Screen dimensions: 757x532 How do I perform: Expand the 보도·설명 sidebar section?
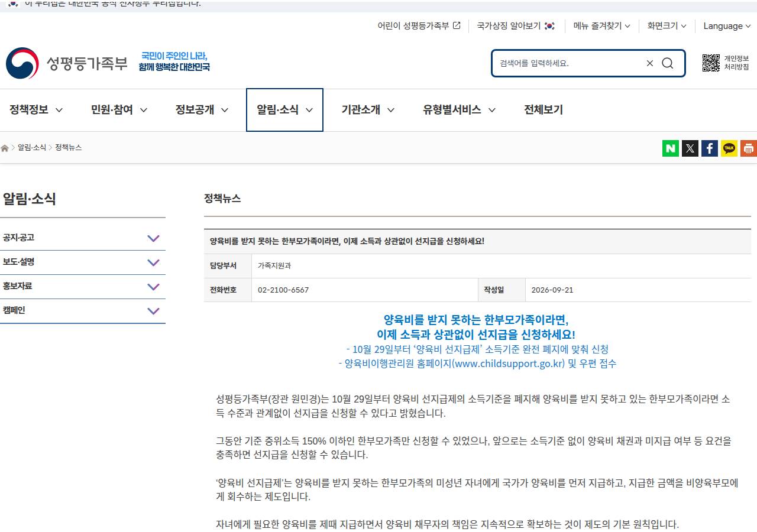[x=83, y=262]
